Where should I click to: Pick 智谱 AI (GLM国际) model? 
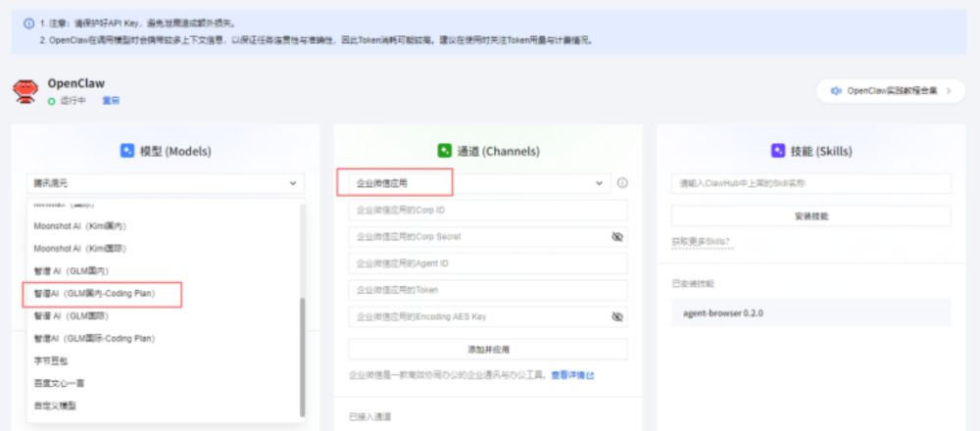click(x=165, y=316)
